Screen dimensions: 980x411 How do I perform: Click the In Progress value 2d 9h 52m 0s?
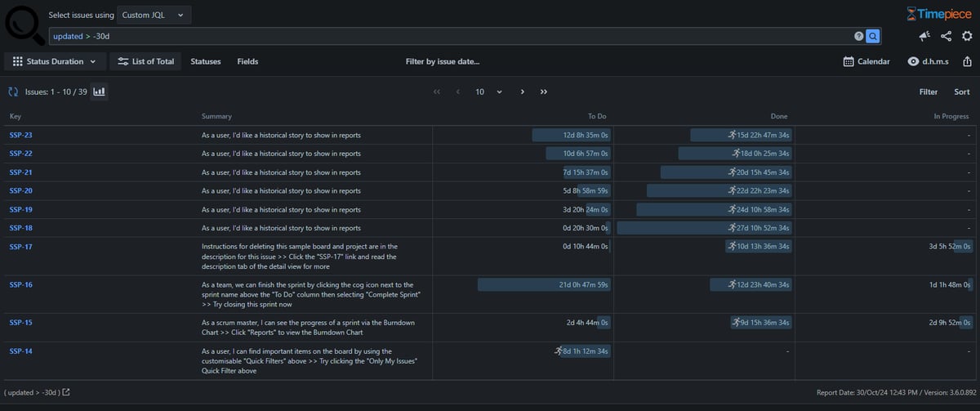(950, 323)
